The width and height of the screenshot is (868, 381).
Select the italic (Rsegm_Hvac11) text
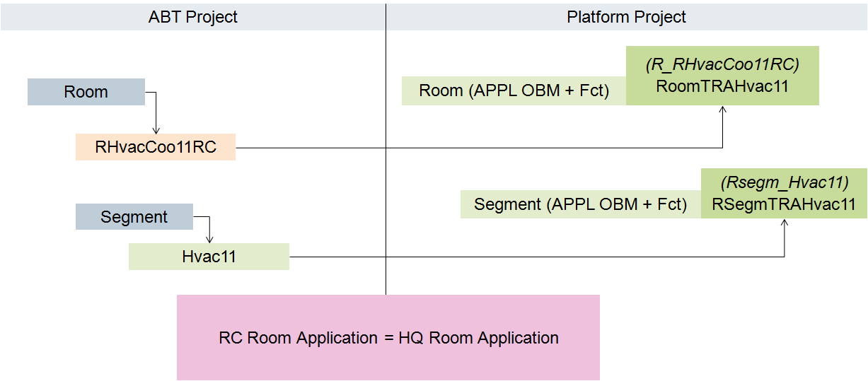tap(784, 182)
